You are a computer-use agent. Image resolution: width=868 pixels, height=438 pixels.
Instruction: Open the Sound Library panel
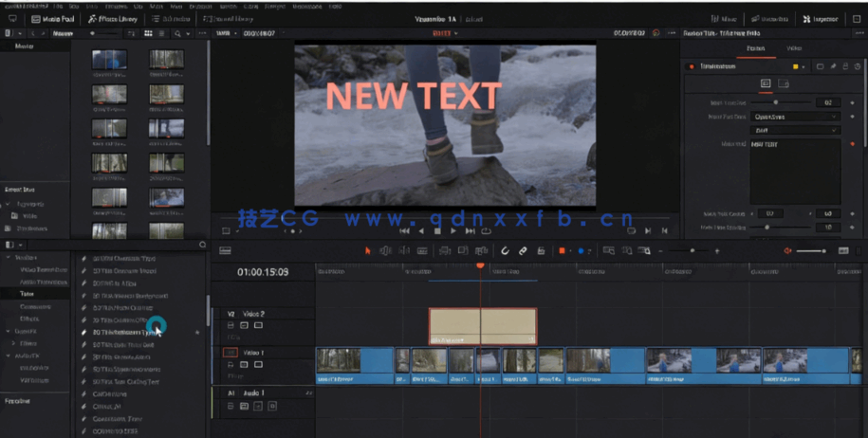(x=228, y=19)
